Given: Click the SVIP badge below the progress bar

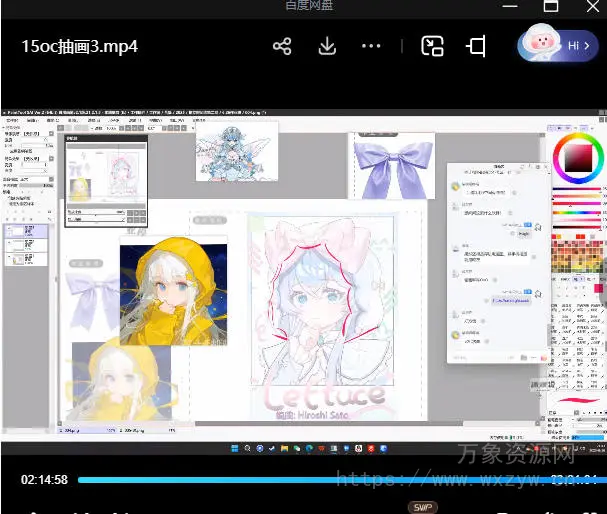Looking at the screenshot, I should [x=422, y=507].
